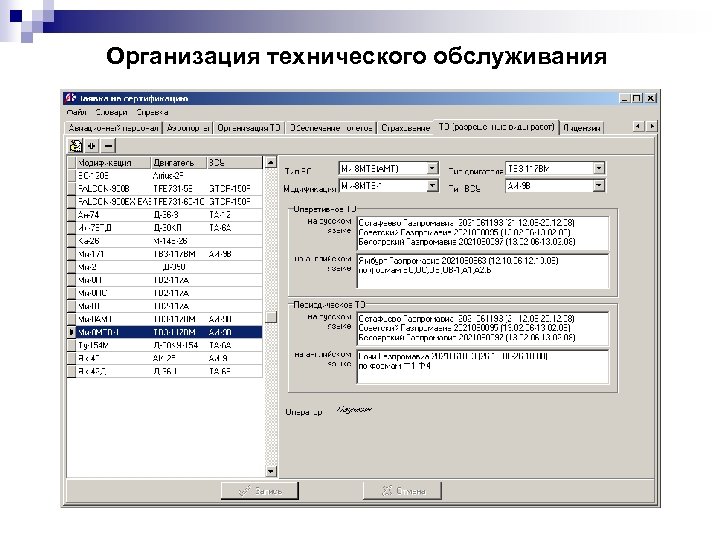Screen dimensions: 720x540
Task: Click the Отмена cancel button
Action: 403,491
